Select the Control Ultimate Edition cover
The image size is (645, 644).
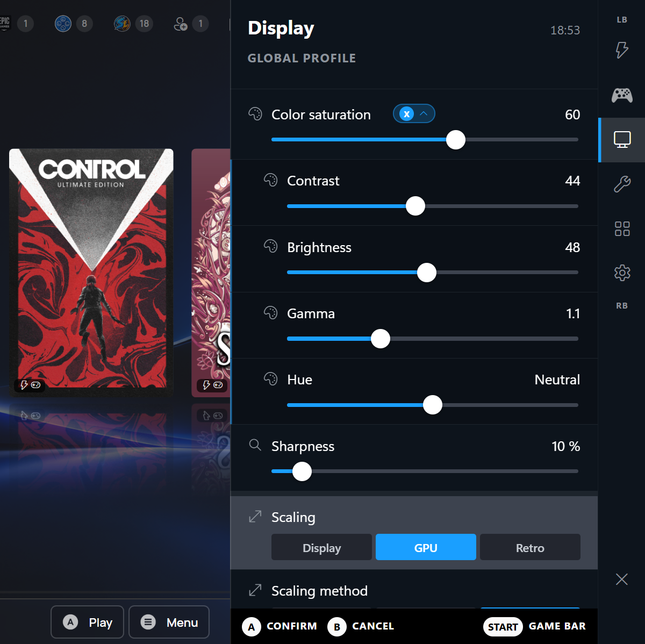pyautogui.click(x=91, y=273)
